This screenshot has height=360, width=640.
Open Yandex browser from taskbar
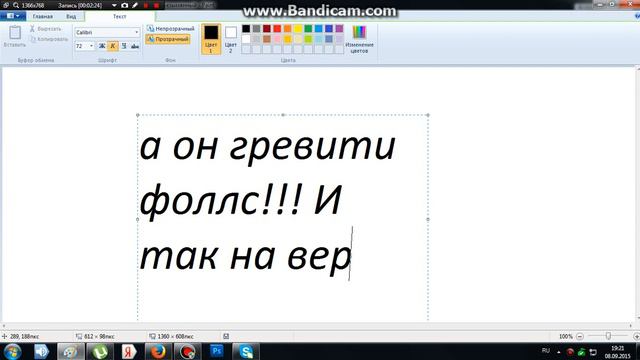[x=129, y=351]
